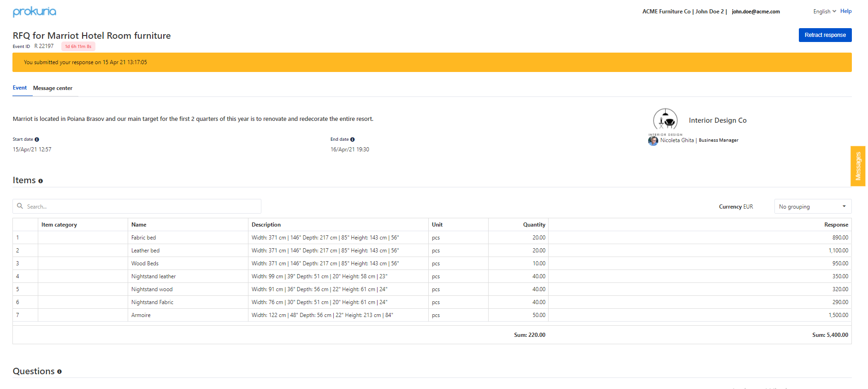Select the Nightstand wood row name
Screen dimensions: 868x389
point(152,289)
